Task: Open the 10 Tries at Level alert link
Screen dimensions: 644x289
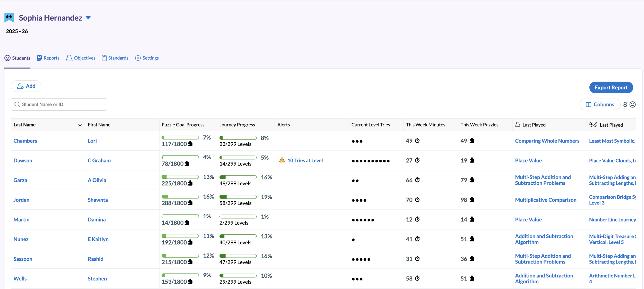Action: pos(305,160)
